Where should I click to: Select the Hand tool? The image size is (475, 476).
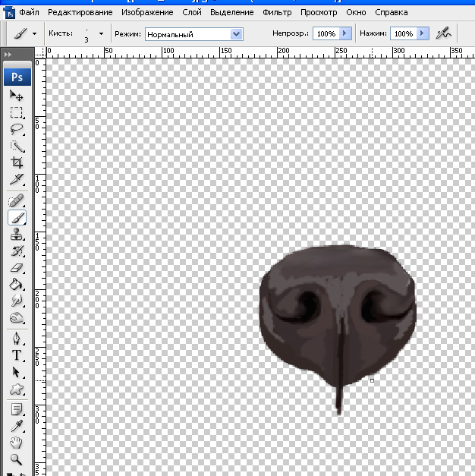[x=17, y=443]
